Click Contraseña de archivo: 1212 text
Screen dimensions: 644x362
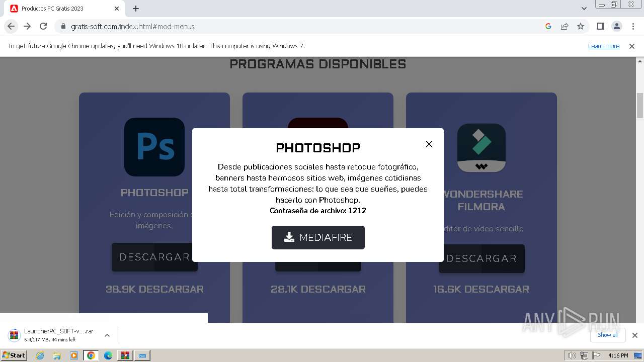tap(318, 211)
